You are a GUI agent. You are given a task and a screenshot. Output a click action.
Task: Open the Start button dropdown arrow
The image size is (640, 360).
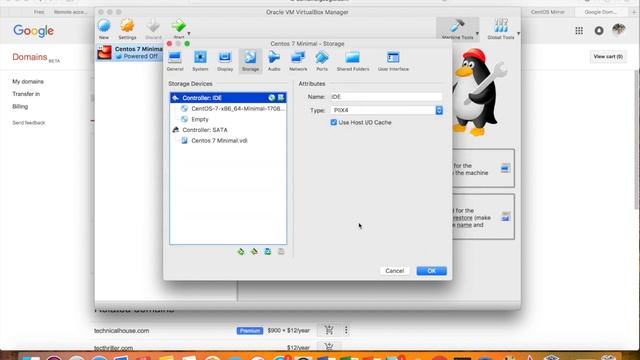pyautogui.click(x=189, y=33)
